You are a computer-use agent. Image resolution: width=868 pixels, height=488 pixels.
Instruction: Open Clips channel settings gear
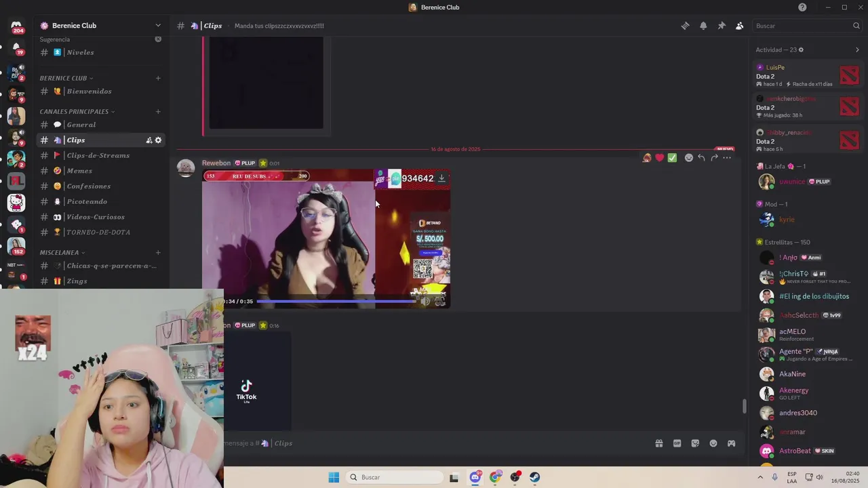tap(159, 140)
